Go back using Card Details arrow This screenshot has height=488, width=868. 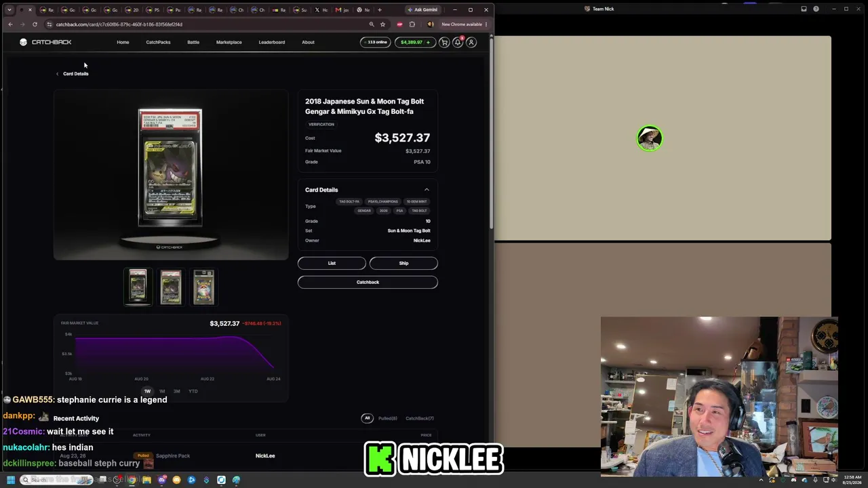[x=58, y=74]
